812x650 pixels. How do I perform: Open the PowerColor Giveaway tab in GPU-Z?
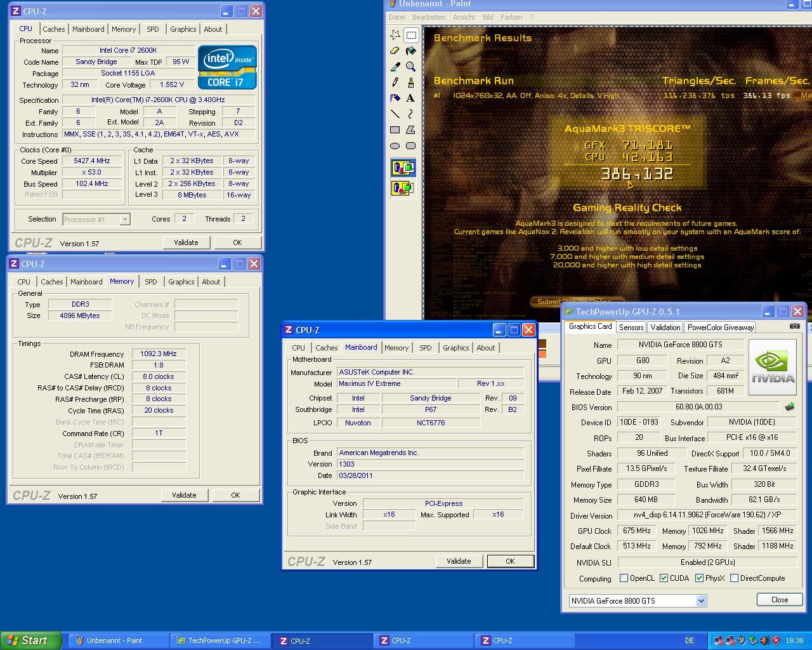[721, 328]
